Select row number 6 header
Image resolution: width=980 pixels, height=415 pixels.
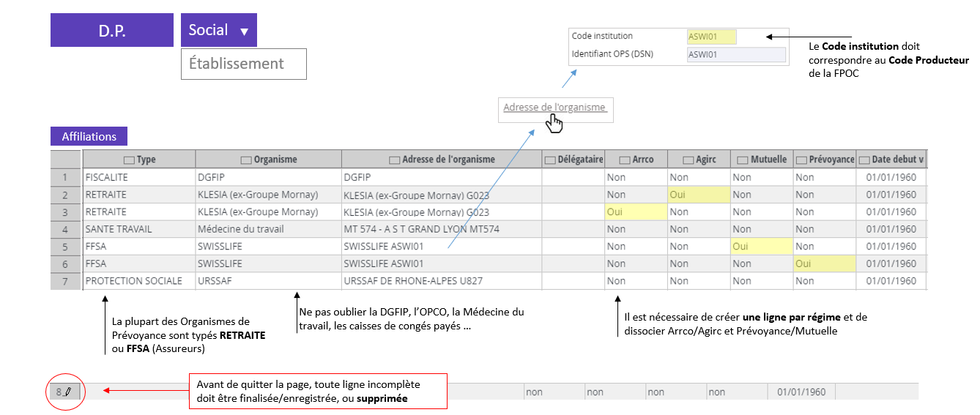click(65, 263)
